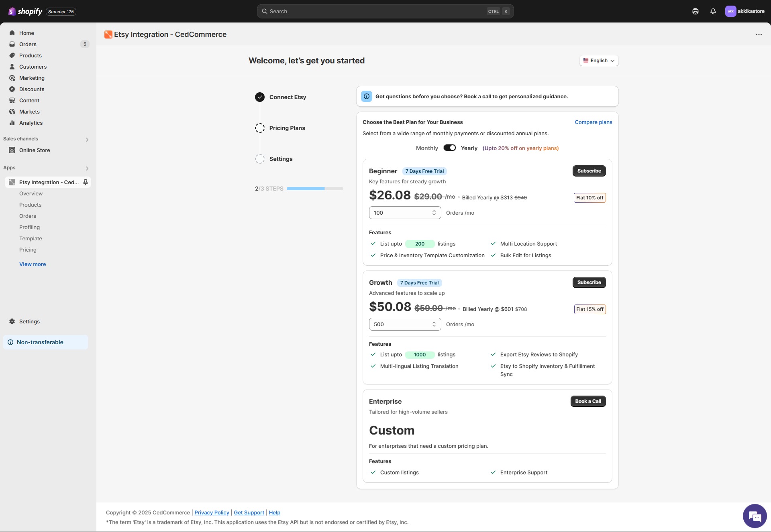Expand View more in app submenu

(x=33, y=264)
